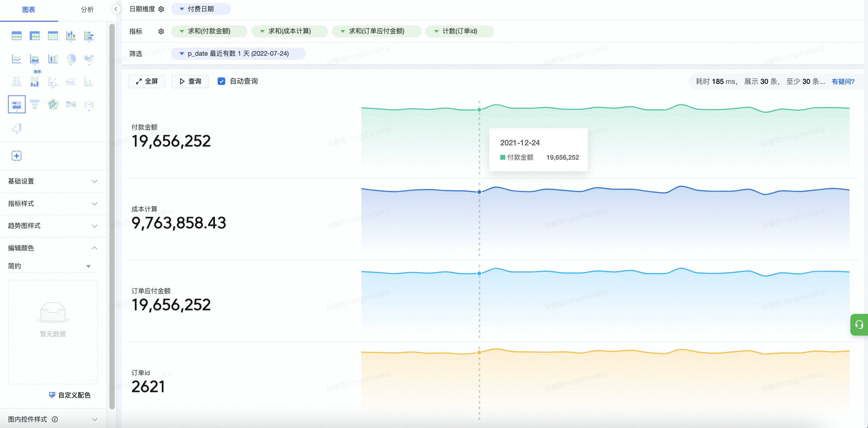Choose the area chart icon
Screen dimensions: 868x428
[35, 59]
